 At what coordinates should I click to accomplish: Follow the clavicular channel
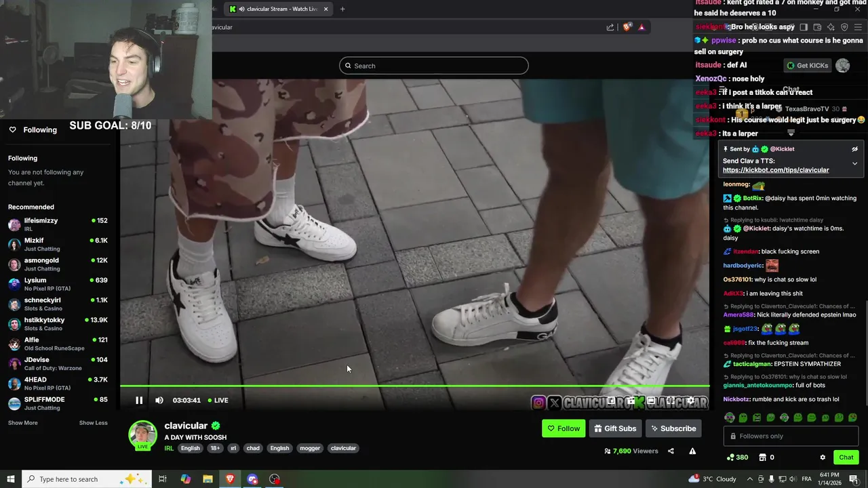pyautogui.click(x=564, y=428)
